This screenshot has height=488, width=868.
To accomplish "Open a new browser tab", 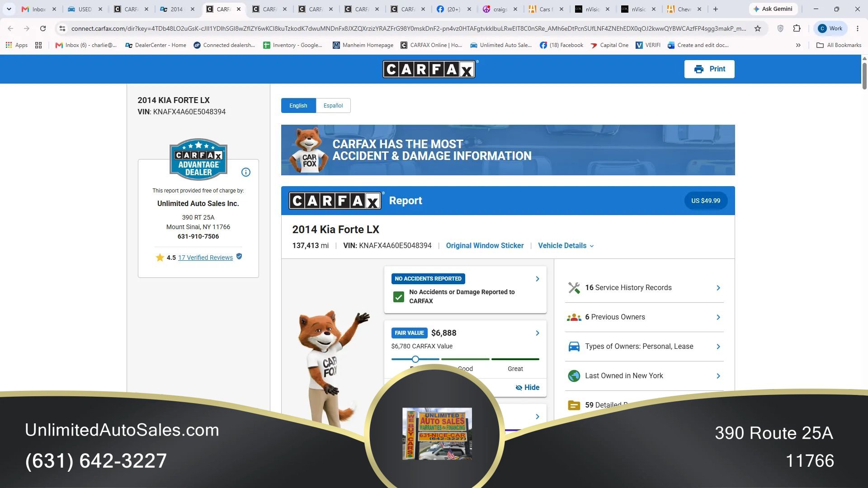I will tap(715, 9).
